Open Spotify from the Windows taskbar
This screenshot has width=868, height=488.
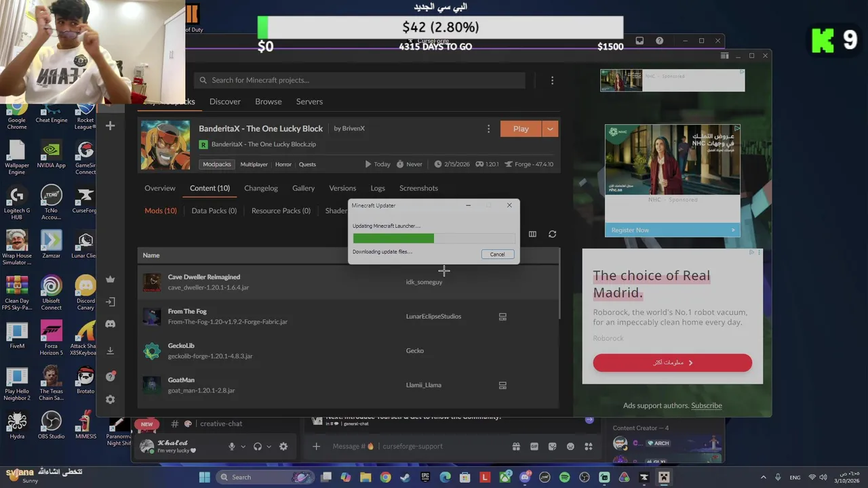[564, 477]
